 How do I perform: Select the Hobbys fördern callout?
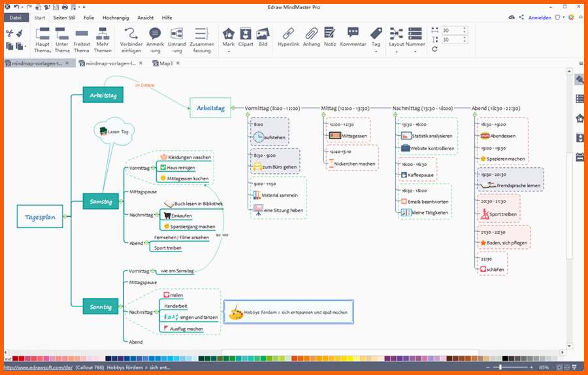click(288, 312)
